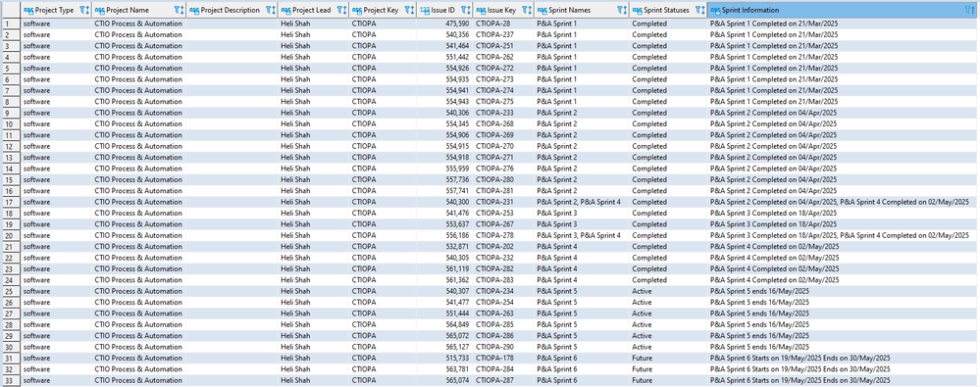Toggle sort arrows on Sprint Names column
The width and height of the screenshot is (980, 387).
pos(624,10)
